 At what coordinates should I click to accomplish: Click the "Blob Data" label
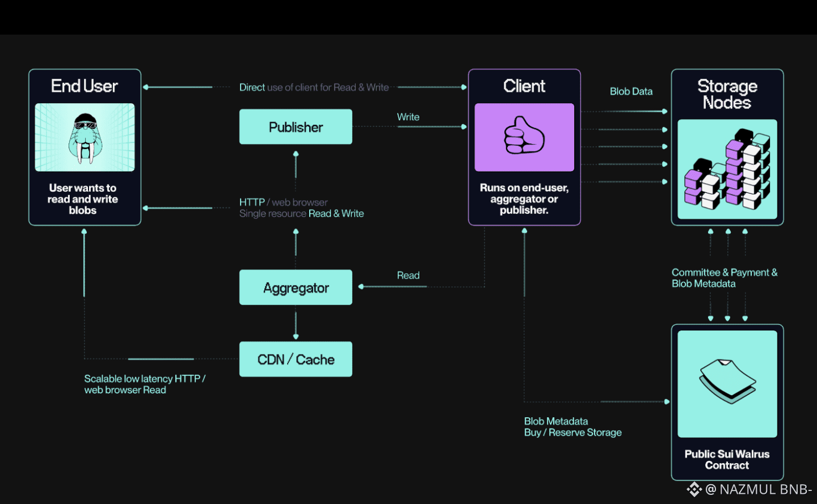(x=631, y=91)
